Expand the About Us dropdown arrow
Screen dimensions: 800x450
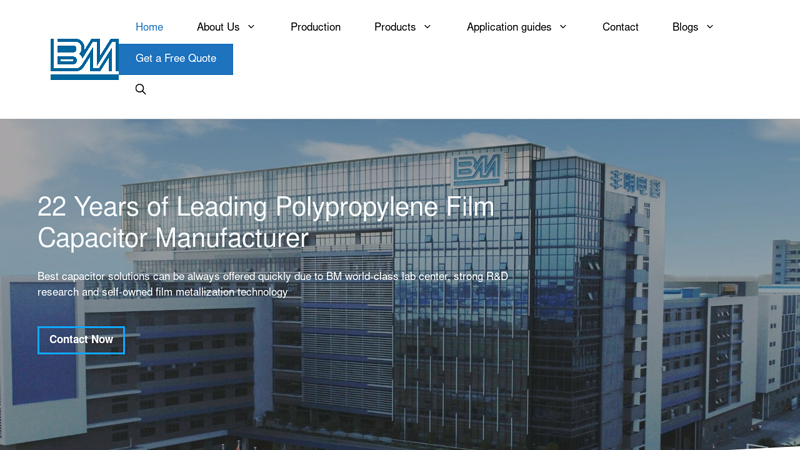pyautogui.click(x=251, y=27)
